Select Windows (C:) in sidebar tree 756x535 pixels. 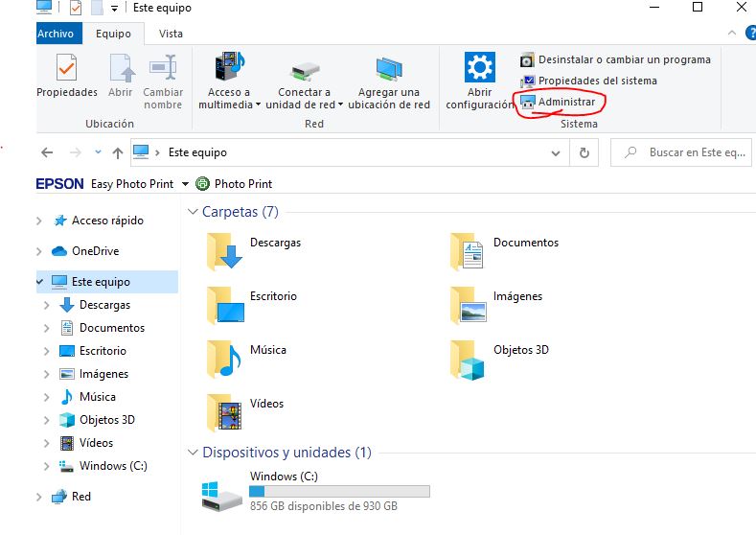click(x=103, y=466)
